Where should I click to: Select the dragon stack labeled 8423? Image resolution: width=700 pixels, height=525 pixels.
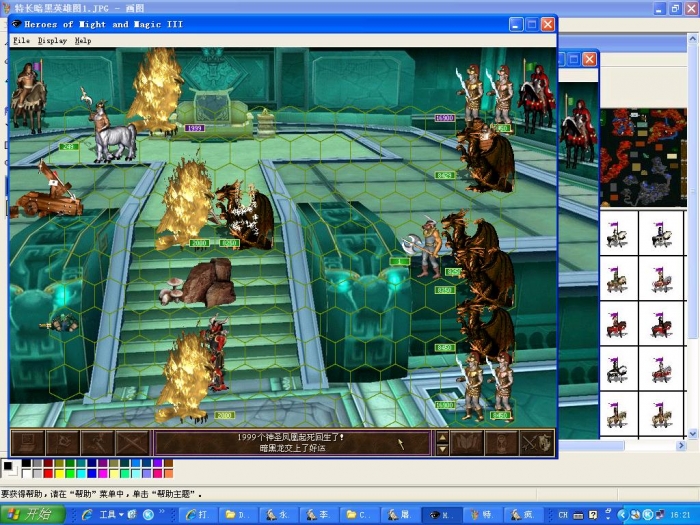[x=486, y=156]
